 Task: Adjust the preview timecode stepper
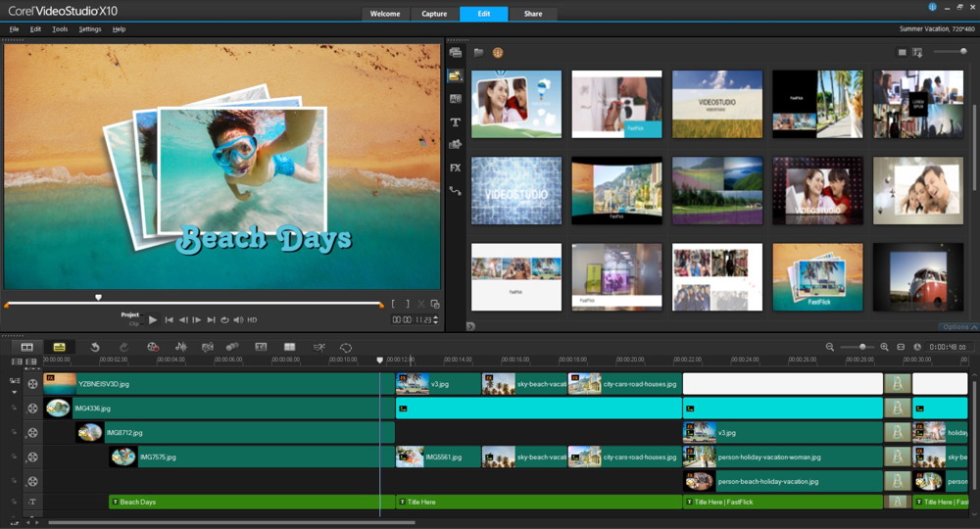pos(436,319)
